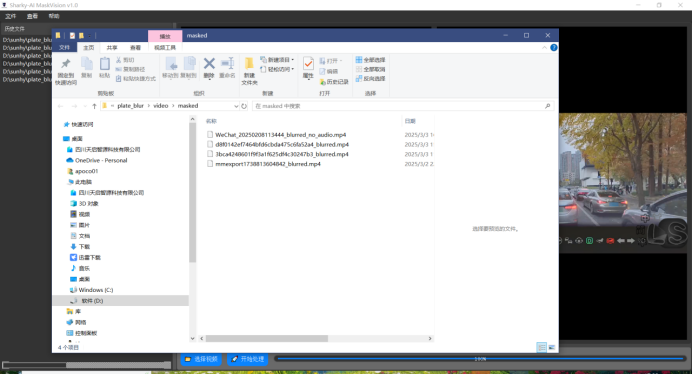Image resolution: width=693 pixels, height=375 pixels.
Task: Click the Invert selection (反向选择) icon
Action: [x=370, y=79]
